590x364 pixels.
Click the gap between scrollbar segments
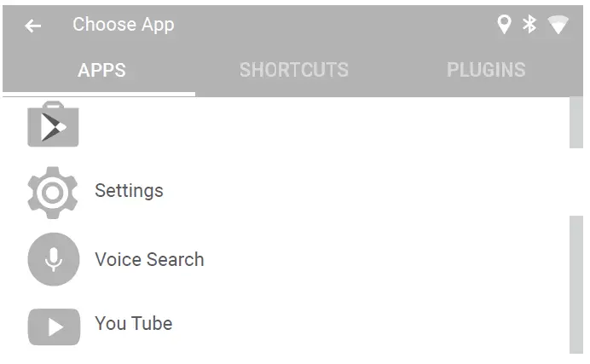(576, 182)
